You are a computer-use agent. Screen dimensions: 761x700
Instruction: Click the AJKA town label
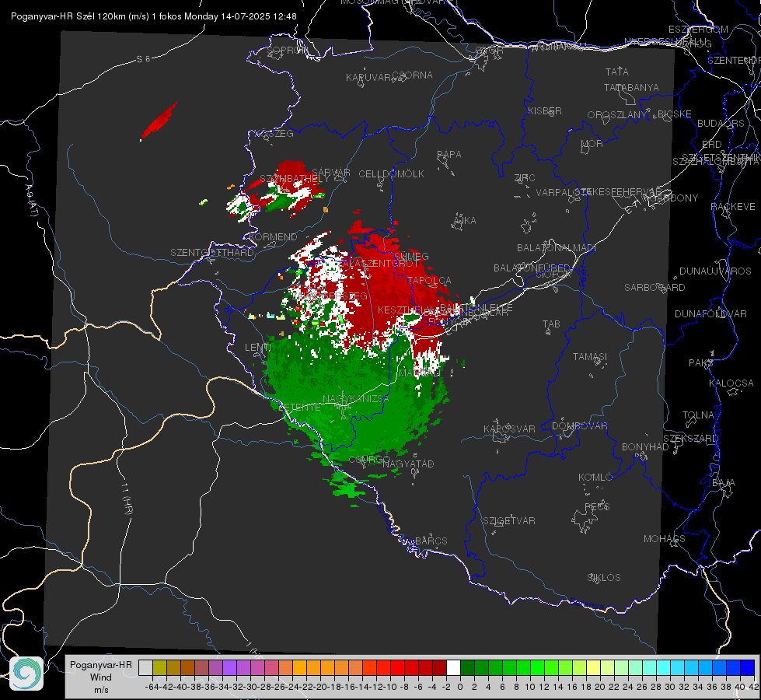(464, 221)
